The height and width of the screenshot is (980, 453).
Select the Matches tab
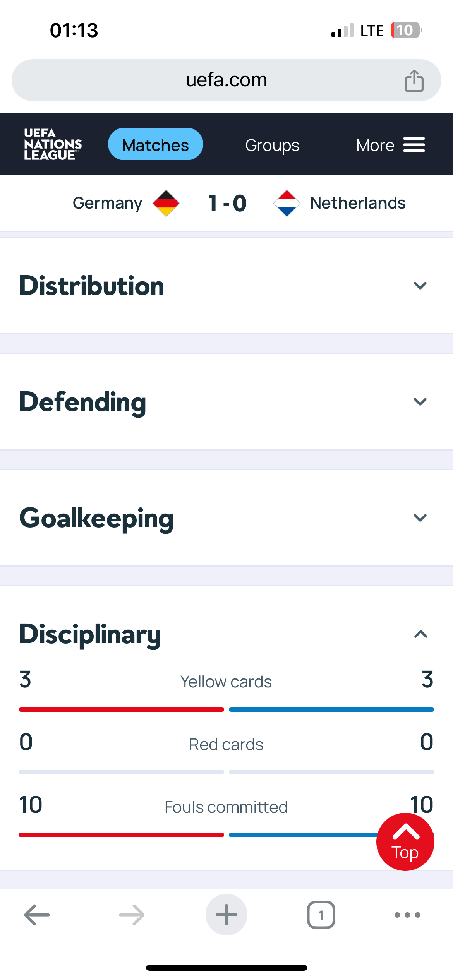(156, 144)
